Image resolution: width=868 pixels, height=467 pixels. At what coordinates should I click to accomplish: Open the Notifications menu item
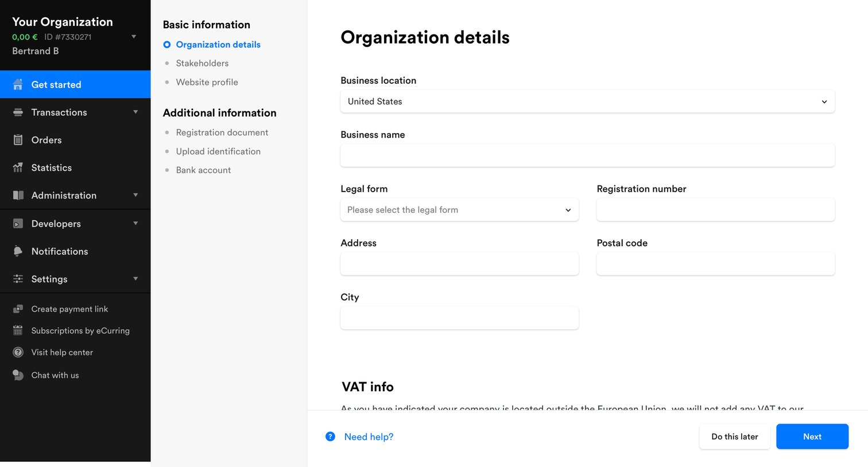point(75,251)
